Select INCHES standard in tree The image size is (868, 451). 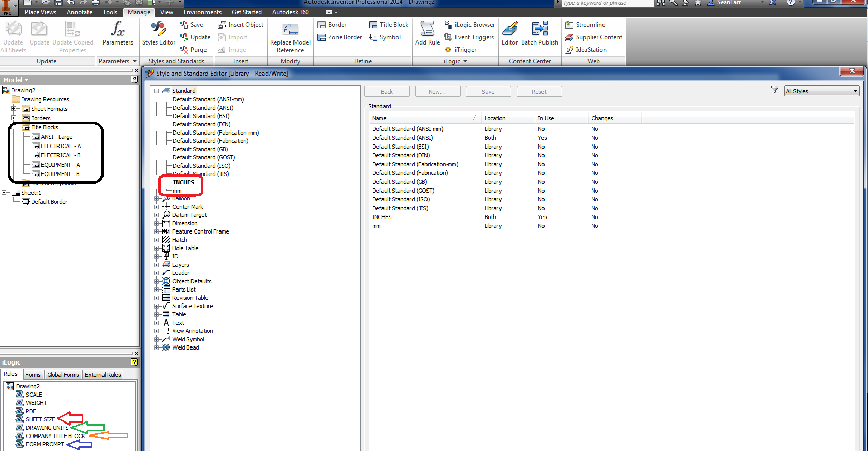(x=184, y=182)
